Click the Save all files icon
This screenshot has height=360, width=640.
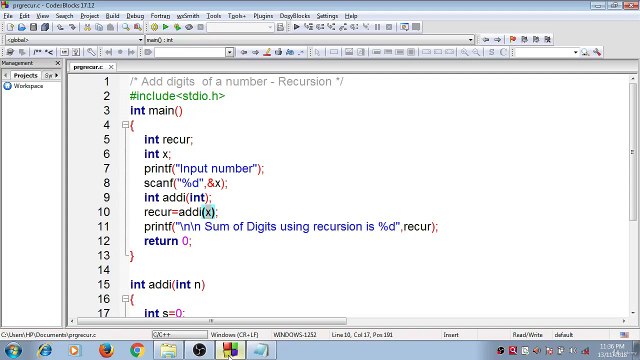pyautogui.click(x=45, y=27)
